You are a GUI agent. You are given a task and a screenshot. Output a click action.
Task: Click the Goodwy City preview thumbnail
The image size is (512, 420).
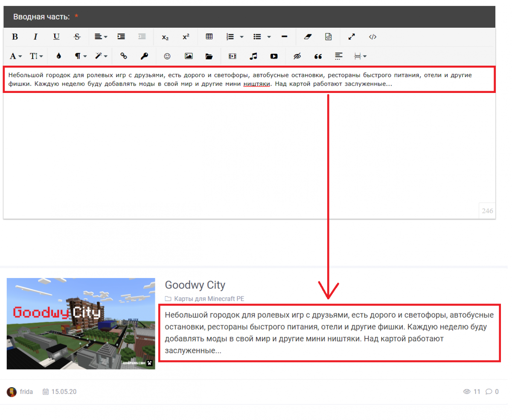81,323
